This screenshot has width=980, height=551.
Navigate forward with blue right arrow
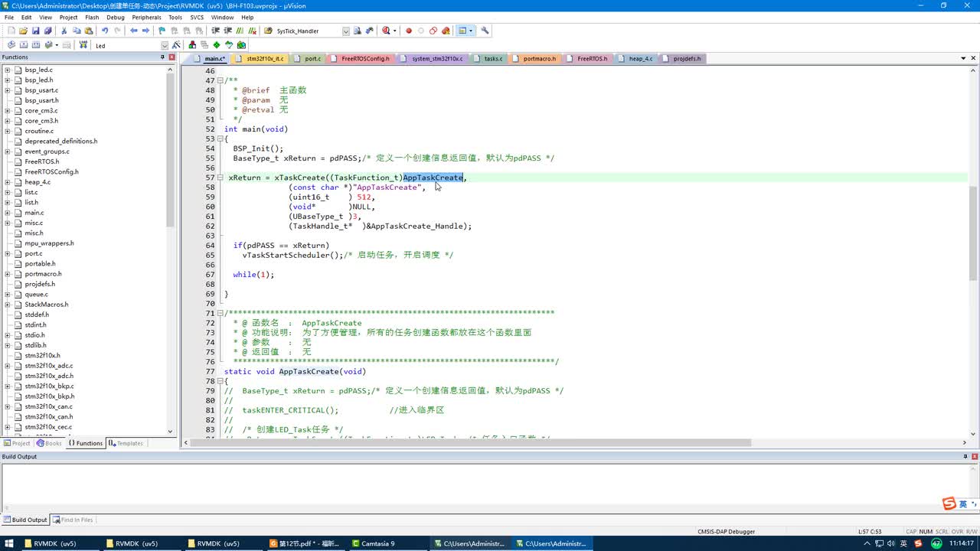coord(145,31)
